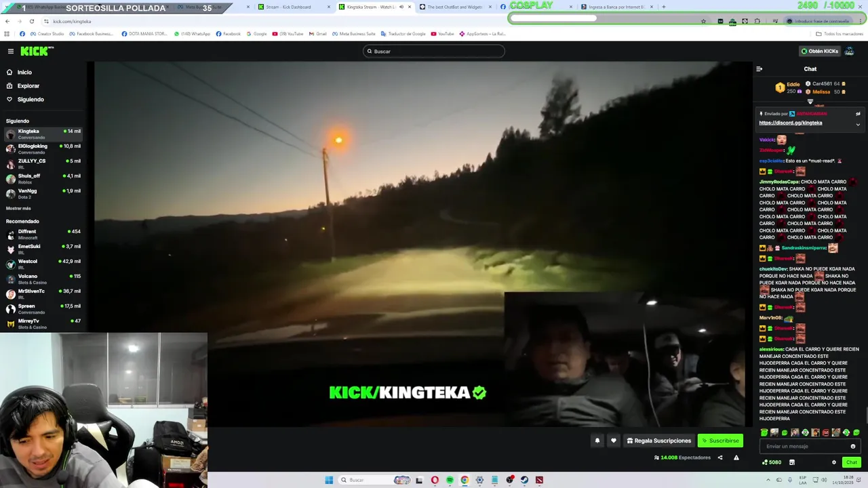Toggle notification bell for Kingteka

(597, 441)
